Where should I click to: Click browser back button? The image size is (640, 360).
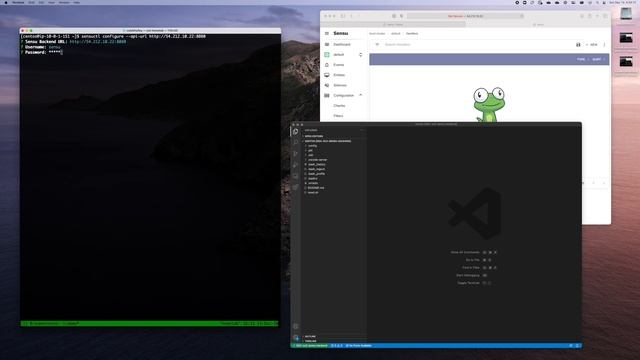[351, 16]
